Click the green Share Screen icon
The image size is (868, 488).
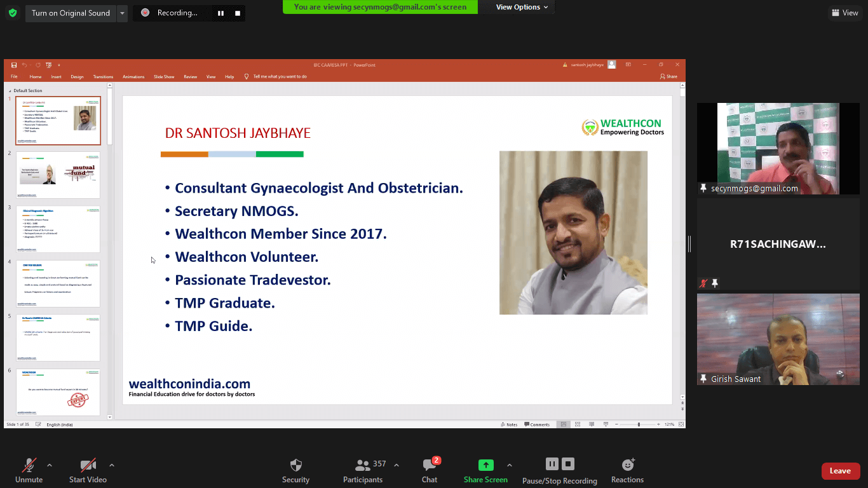point(485,465)
